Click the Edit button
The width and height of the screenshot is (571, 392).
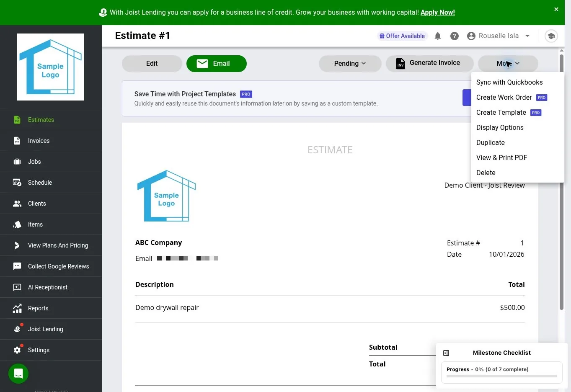(x=152, y=64)
